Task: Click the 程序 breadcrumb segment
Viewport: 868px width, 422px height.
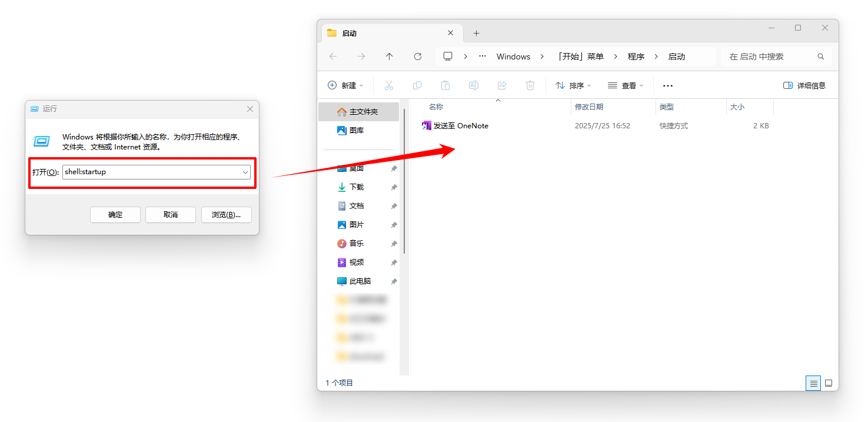Action: coord(636,57)
